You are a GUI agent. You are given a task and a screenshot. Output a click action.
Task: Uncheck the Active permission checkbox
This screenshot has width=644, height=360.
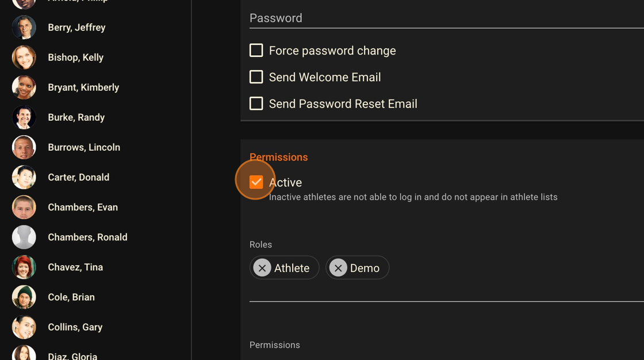256,182
